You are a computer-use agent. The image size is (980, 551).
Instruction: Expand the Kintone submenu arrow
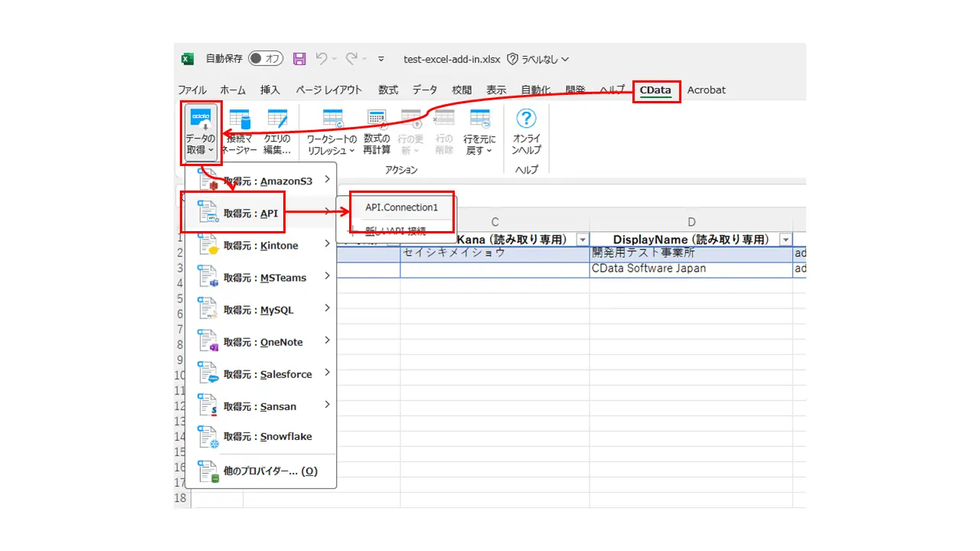click(327, 244)
